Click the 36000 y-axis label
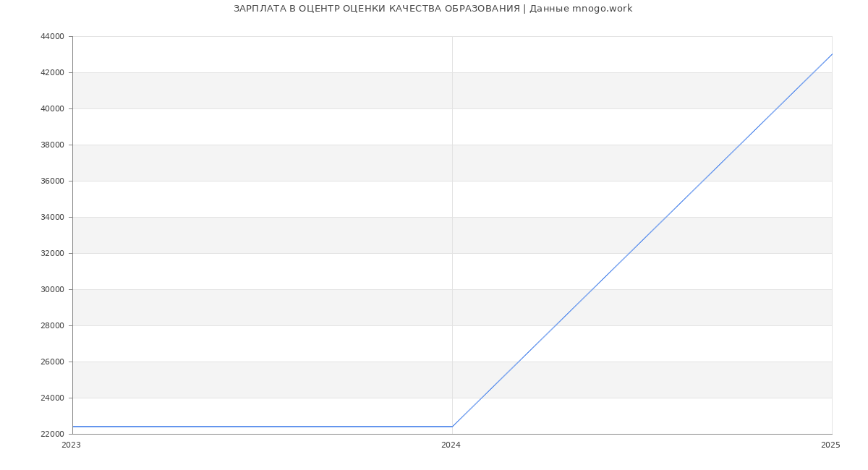The width and height of the screenshot is (868, 470). tap(54, 181)
